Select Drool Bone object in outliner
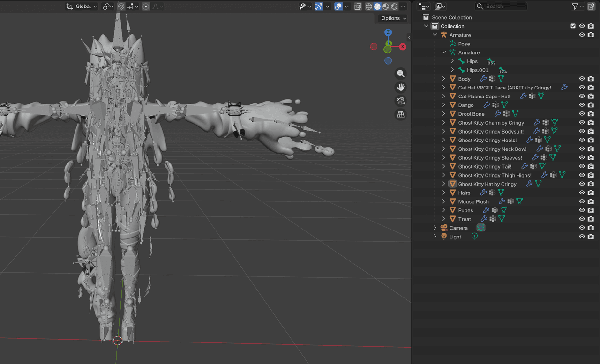This screenshot has width=600, height=364. click(x=472, y=114)
